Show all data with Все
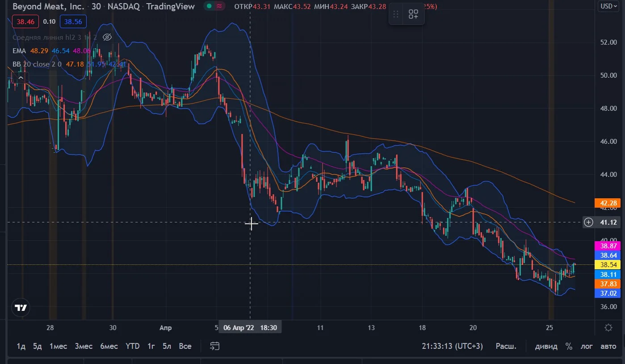The height and width of the screenshot is (364, 625). point(185,346)
